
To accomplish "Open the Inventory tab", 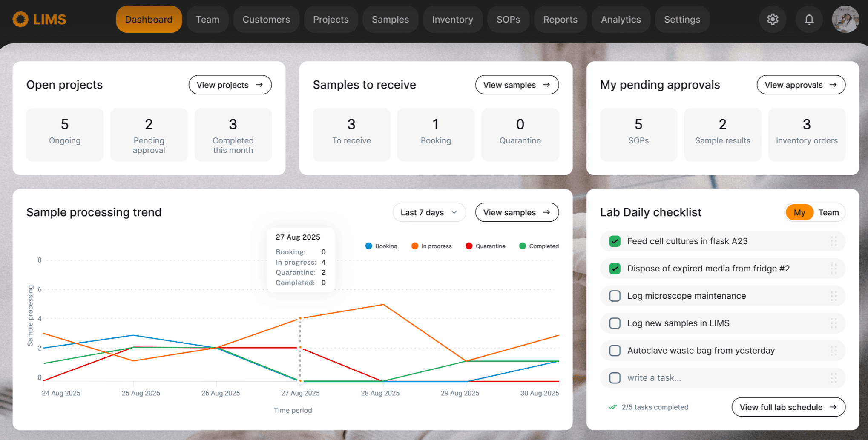I will pos(452,20).
